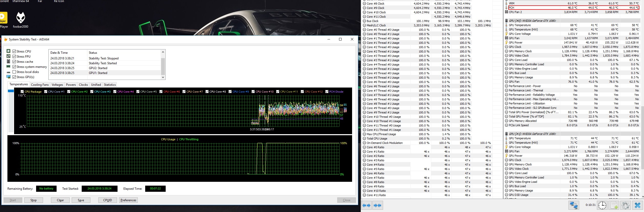
Task: Click the event log scroll-down arrow
Action: point(163,77)
